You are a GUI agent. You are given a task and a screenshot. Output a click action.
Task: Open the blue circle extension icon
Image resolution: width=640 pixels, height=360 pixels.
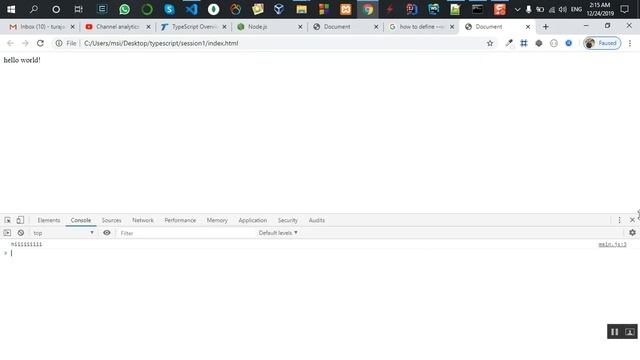click(x=569, y=43)
